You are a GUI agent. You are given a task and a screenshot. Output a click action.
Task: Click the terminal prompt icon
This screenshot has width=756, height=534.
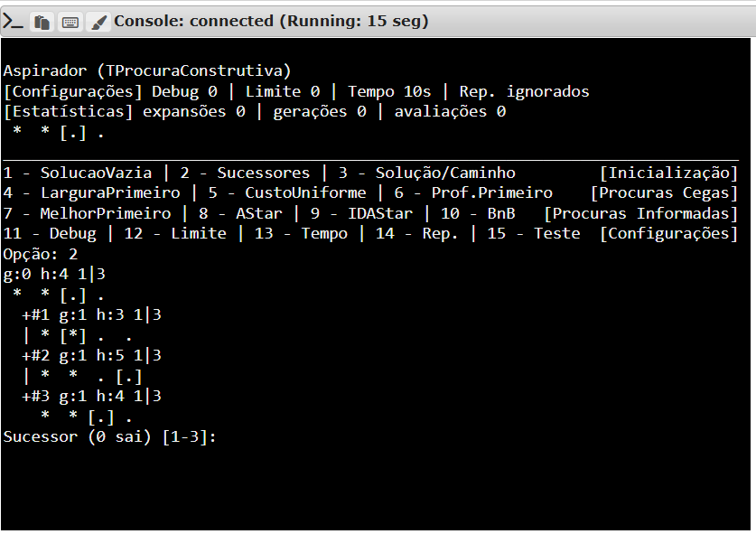point(14,22)
